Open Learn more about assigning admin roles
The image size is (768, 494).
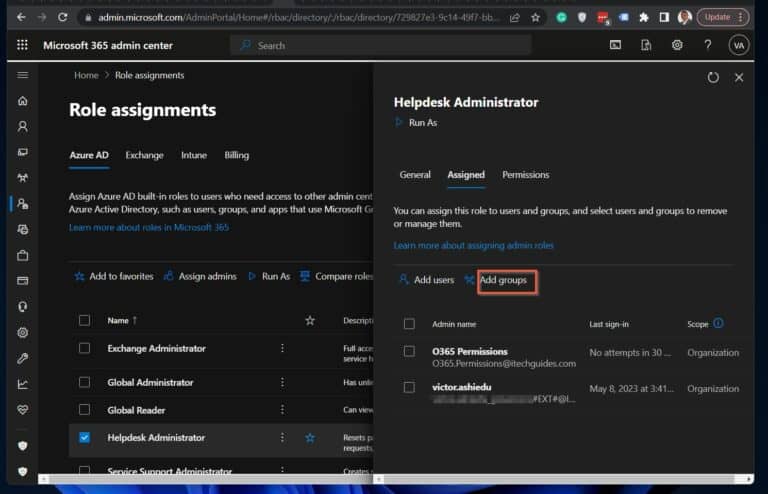click(473, 245)
